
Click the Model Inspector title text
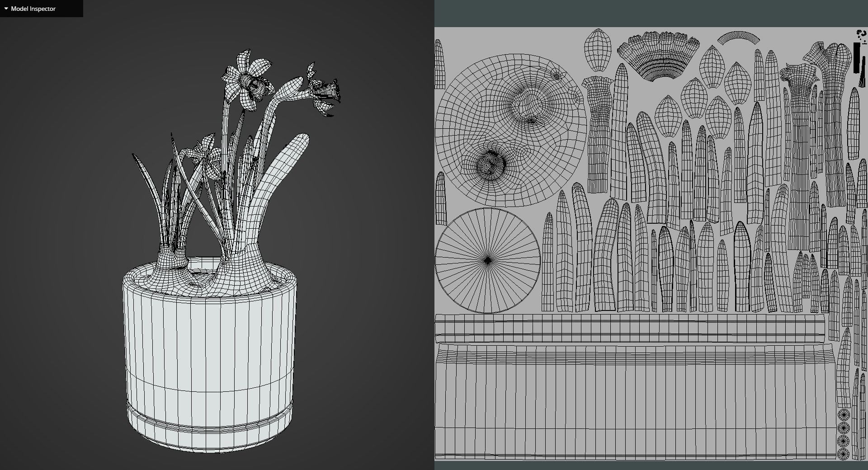pos(33,9)
